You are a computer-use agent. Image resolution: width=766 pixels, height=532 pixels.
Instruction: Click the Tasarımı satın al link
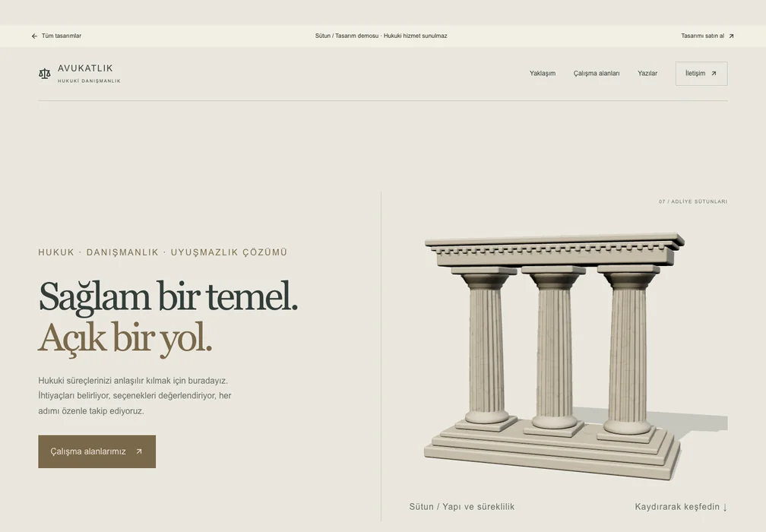coord(707,36)
